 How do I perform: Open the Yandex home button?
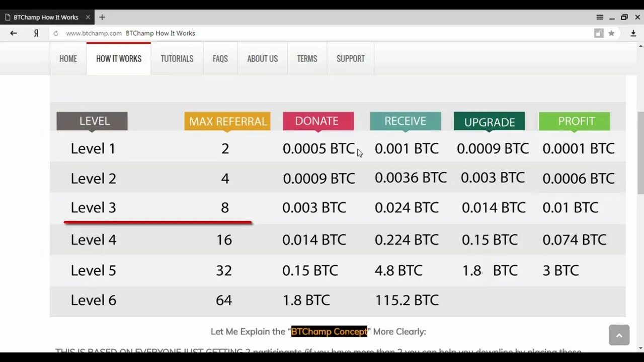36,33
